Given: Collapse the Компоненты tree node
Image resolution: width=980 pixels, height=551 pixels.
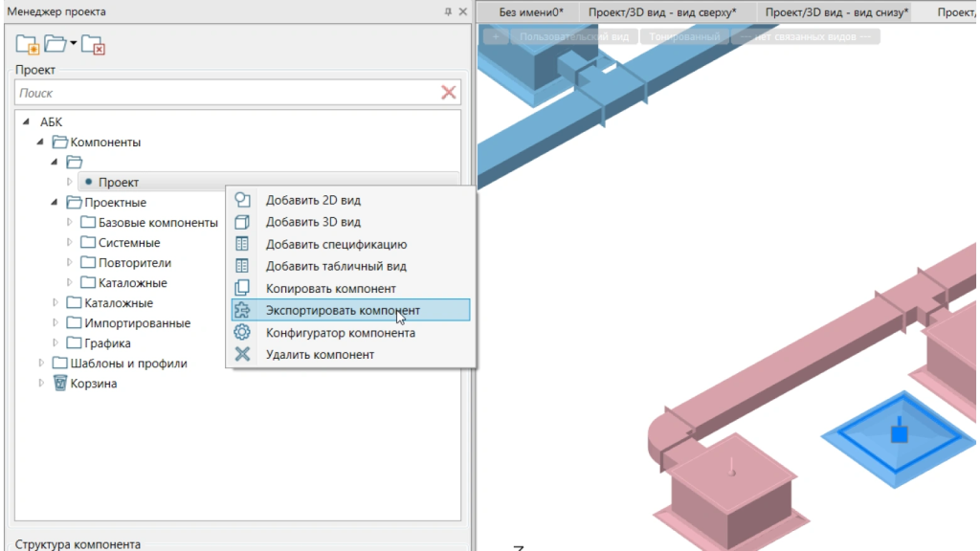Looking at the screenshot, I should click(x=40, y=143).
